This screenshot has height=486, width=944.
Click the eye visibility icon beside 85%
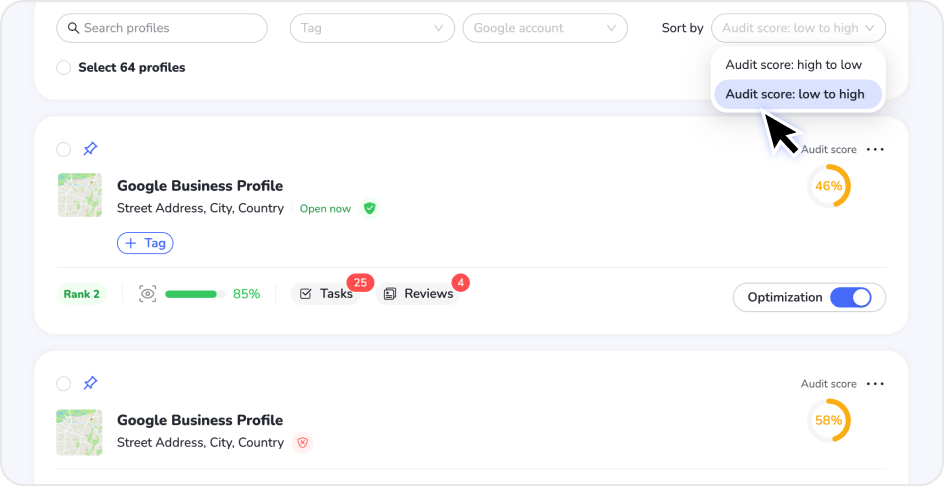tap(148, 294)
